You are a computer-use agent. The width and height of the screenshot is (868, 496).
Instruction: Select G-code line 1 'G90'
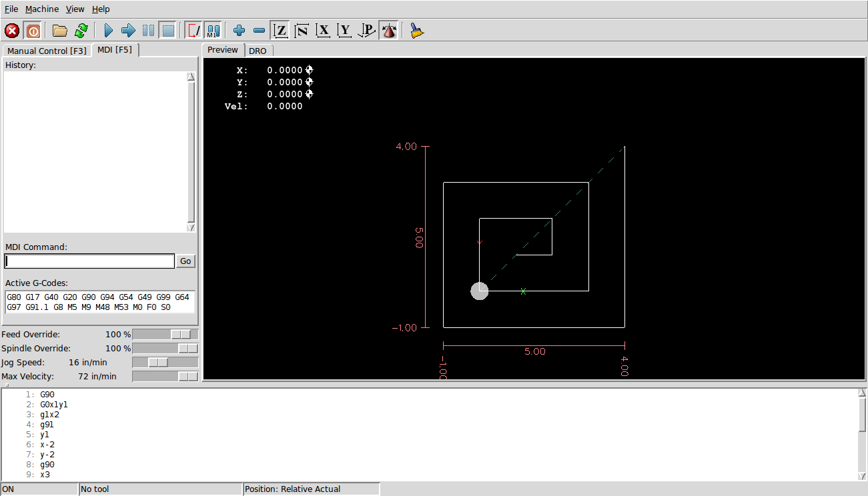point(47,395)
